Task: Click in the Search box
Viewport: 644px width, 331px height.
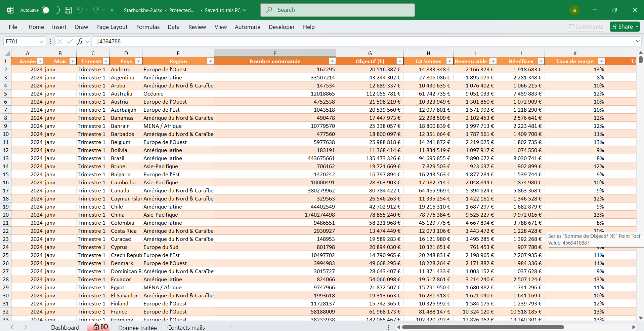Action: (338, 10)
